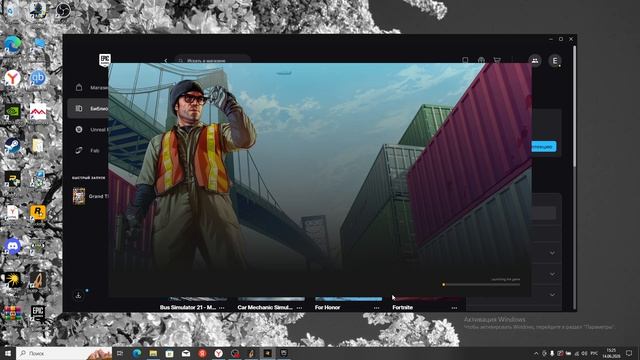Open For Honor game title
This screenshot has width=640, height=360.
(327, 307)
